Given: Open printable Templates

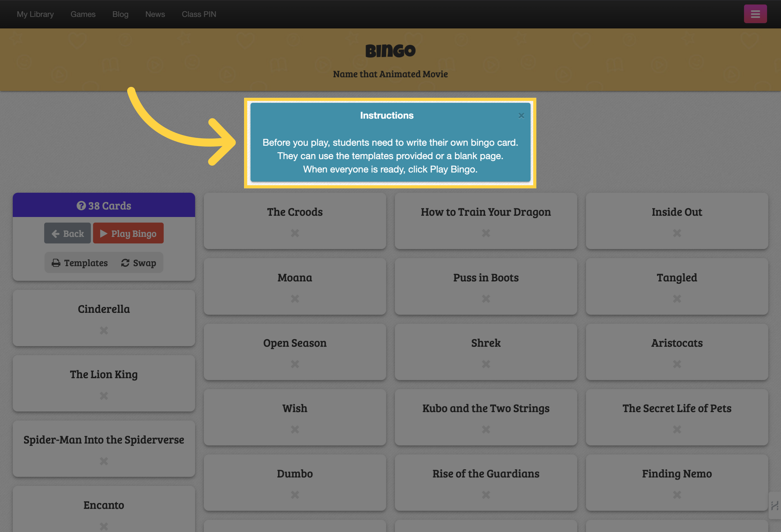Looking at the screenshot, I should coord(80,263).
